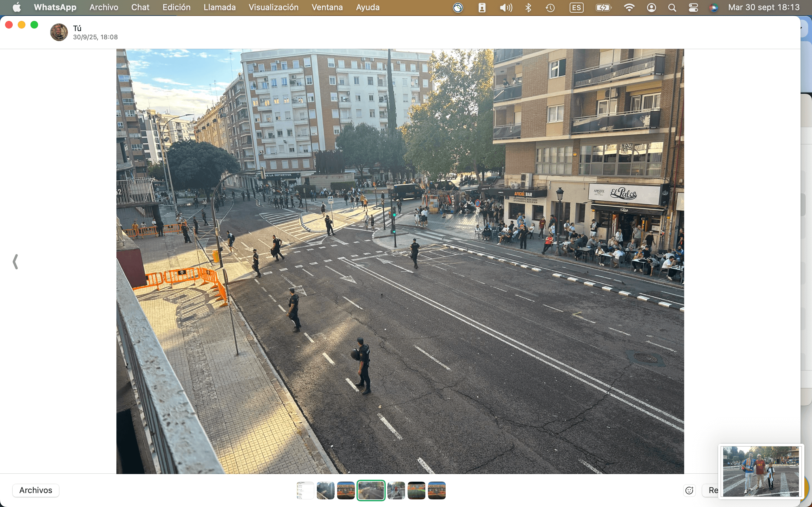
Task: Expand the battery status menu
Action: click(x=603, y=7)
